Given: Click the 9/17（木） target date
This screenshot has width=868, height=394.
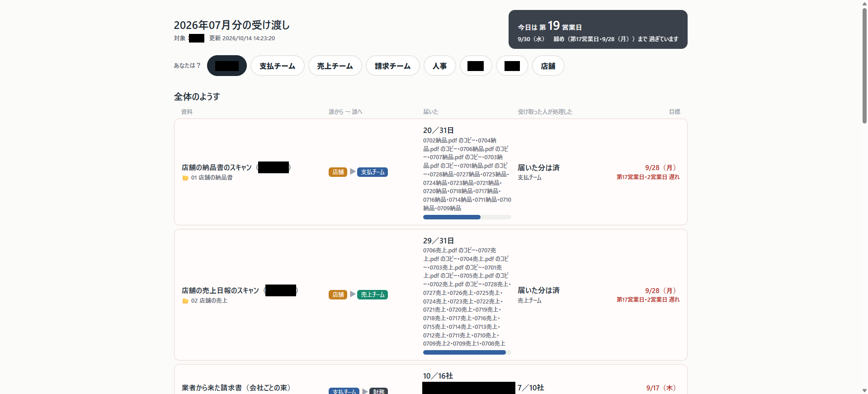Looking at the screenshot, I should click(661, 388).
